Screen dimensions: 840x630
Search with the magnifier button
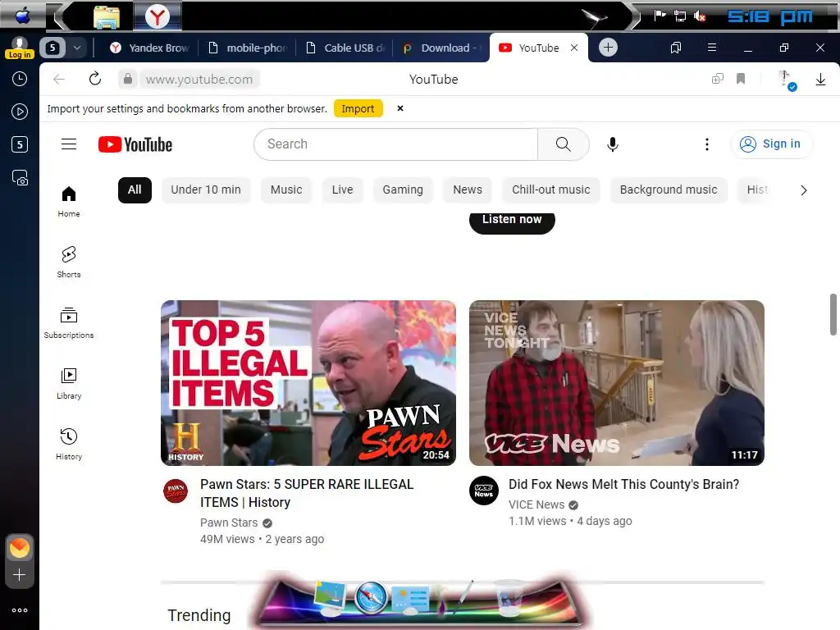tap(563, 144)
